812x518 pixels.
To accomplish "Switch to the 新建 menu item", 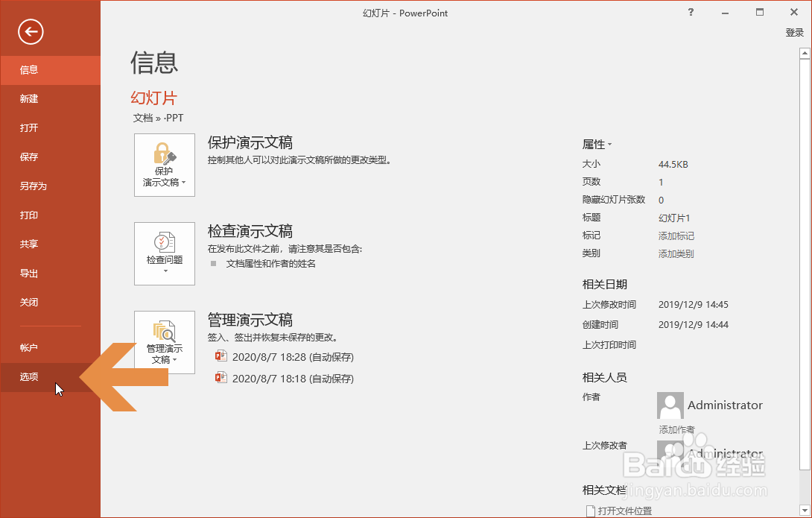I will [30, 98].
